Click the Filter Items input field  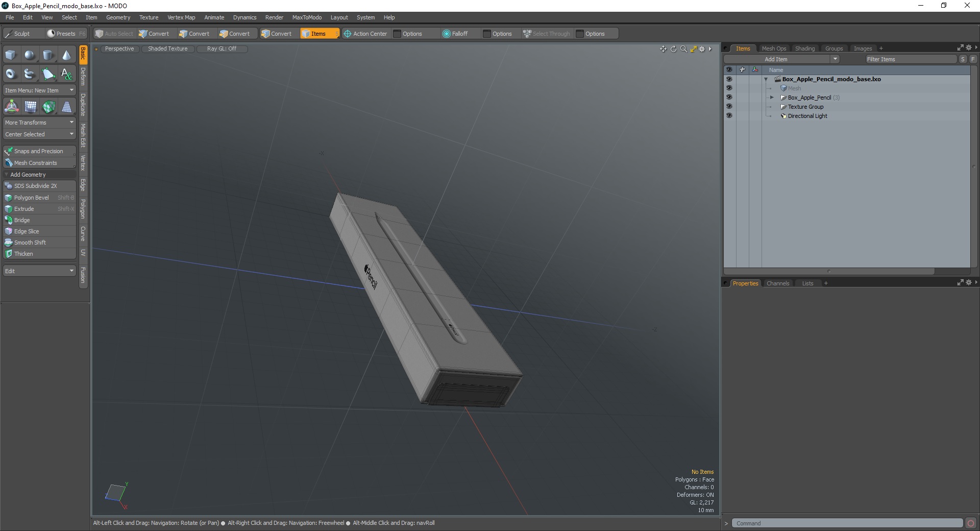[911, 59]
